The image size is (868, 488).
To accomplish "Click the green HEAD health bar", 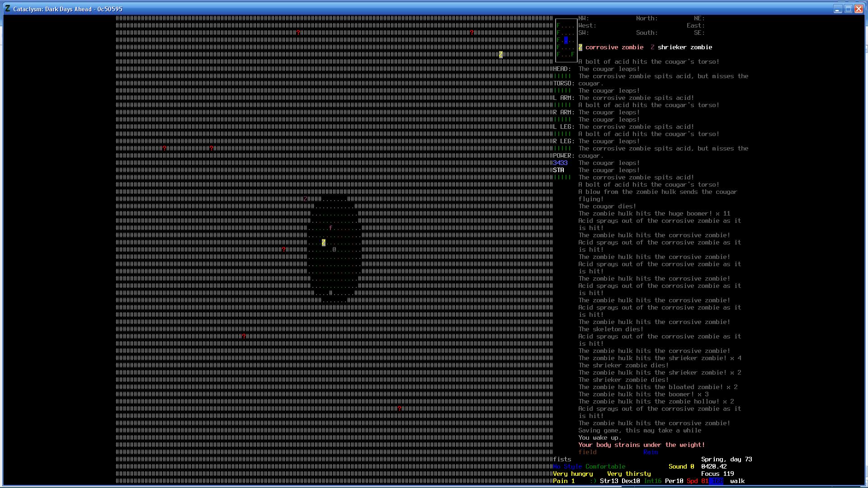I will (562, 76).
